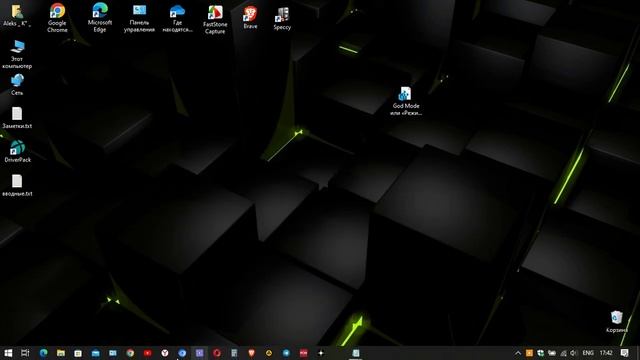Image resolution: width=640 pixels, height=360 pixels.
Task: Click the Show Desktop strip
Action: point(638,353)
